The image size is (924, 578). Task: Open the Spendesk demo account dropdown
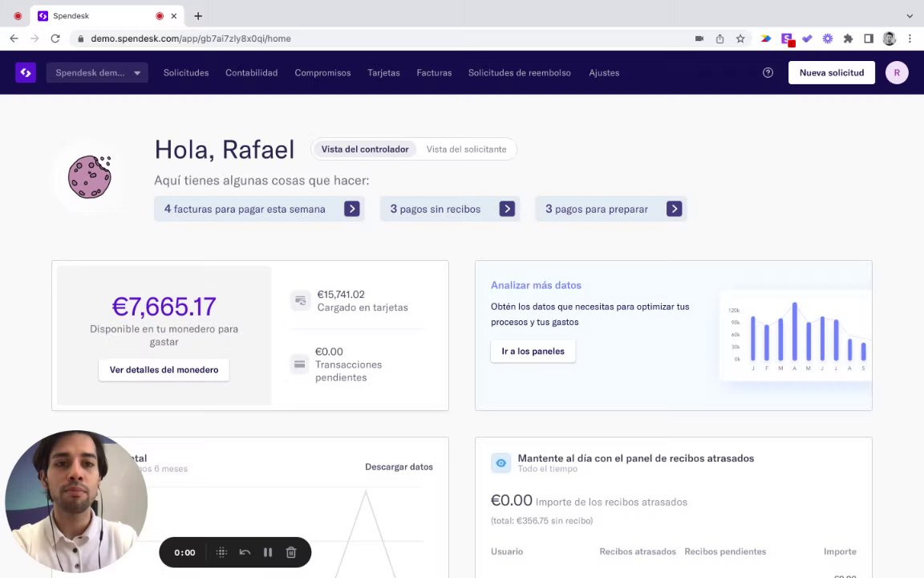point(97,72)
